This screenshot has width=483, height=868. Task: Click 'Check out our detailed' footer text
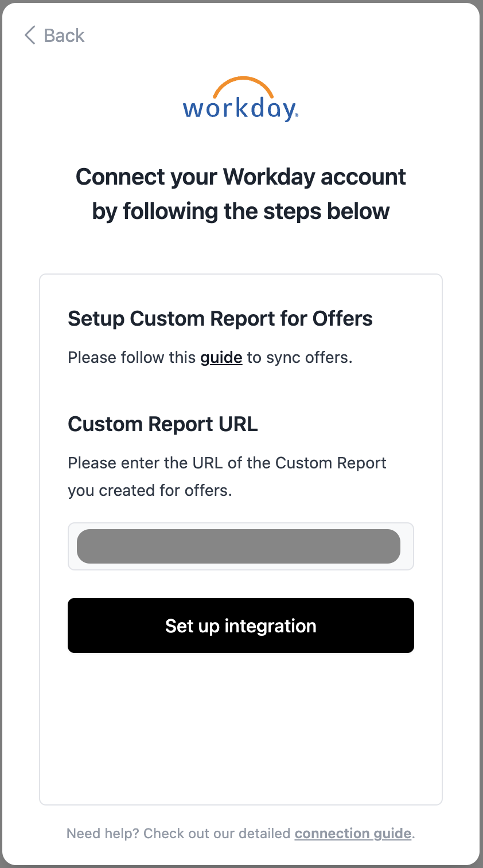click(x=217, y=834)
